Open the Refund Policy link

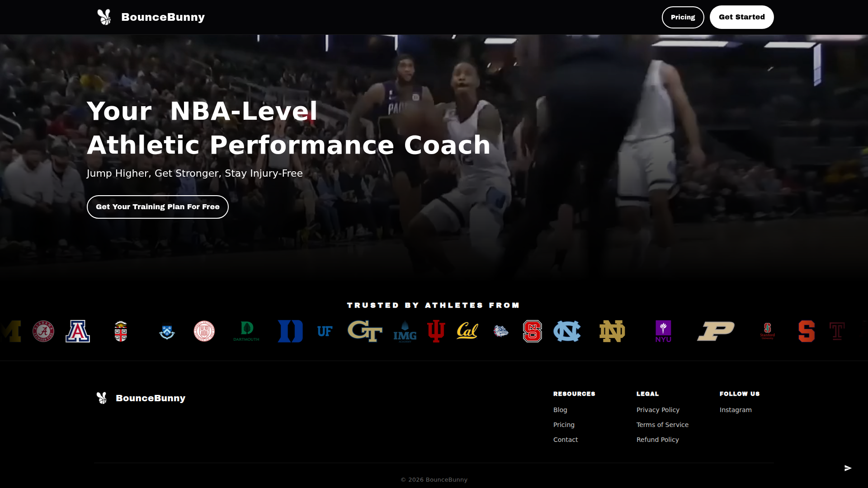657,440
